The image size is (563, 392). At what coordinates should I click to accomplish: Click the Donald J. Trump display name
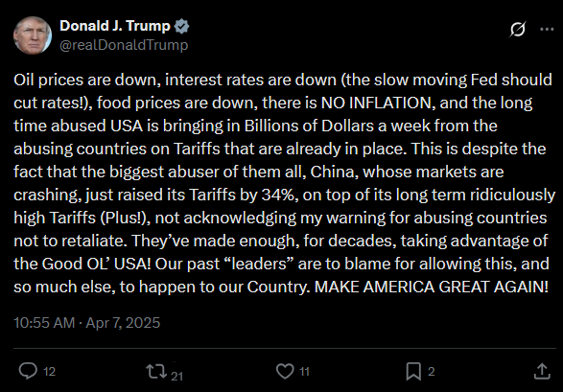pyautogui.click(x=115, y=26)
